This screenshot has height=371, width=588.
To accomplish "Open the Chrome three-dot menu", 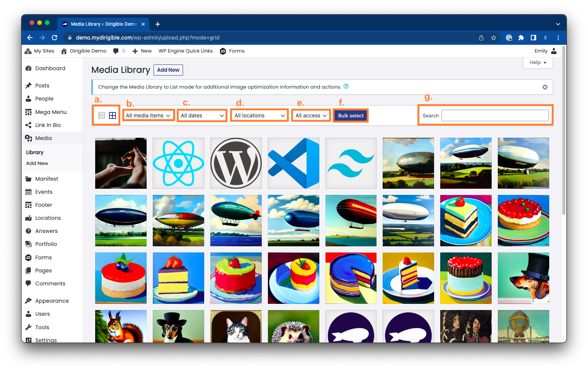I will click(558, 38).
